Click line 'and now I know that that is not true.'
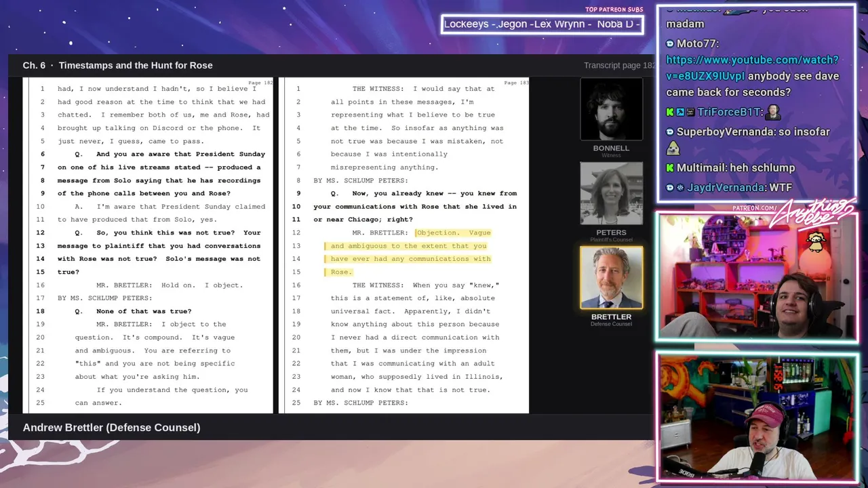868x488 pixels. click(x=410, y=390)
